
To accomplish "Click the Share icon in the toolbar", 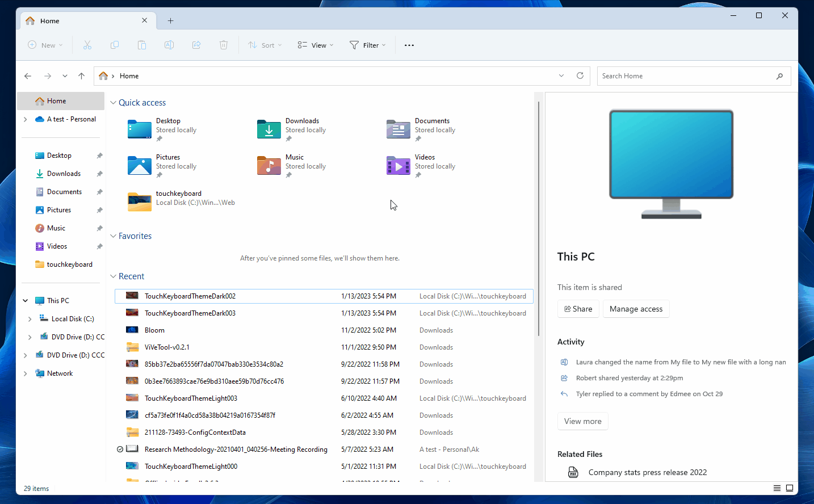I will pos(196,45).
